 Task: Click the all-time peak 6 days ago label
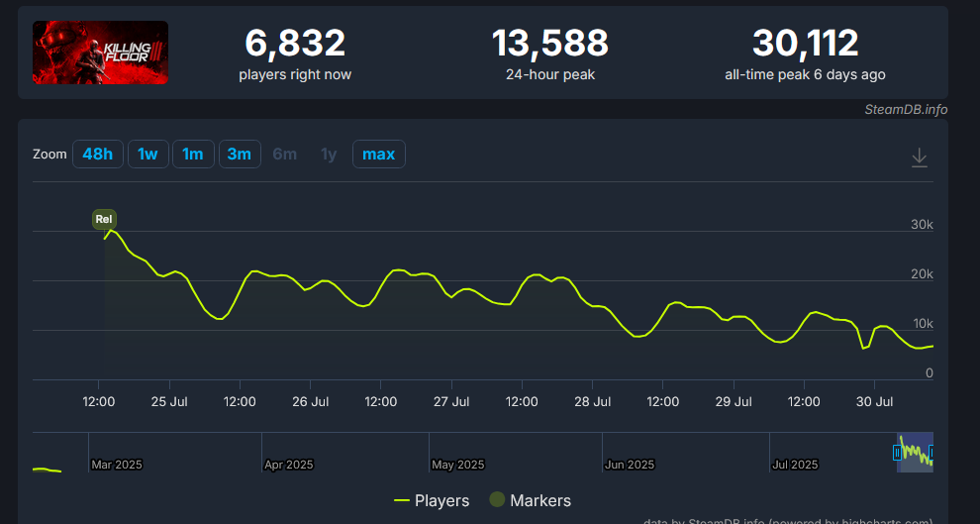[805, 74]
